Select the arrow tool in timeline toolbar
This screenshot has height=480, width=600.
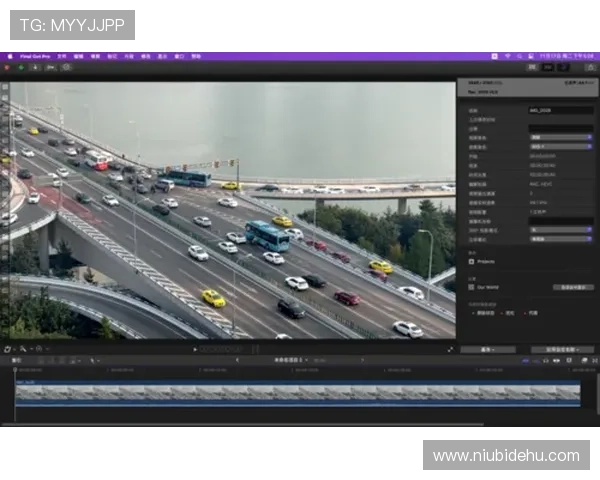[x=93, y=360]
